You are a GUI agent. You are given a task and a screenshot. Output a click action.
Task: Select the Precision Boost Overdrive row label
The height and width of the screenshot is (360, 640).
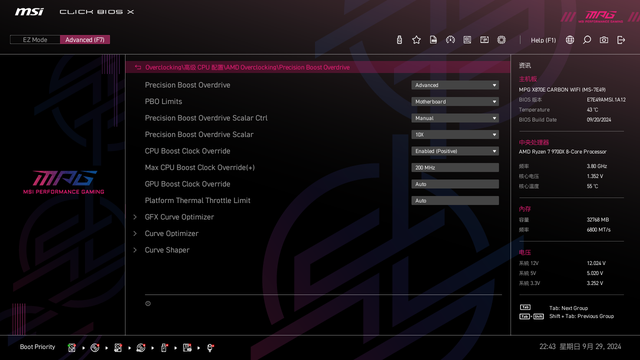(x=187, y=85)
